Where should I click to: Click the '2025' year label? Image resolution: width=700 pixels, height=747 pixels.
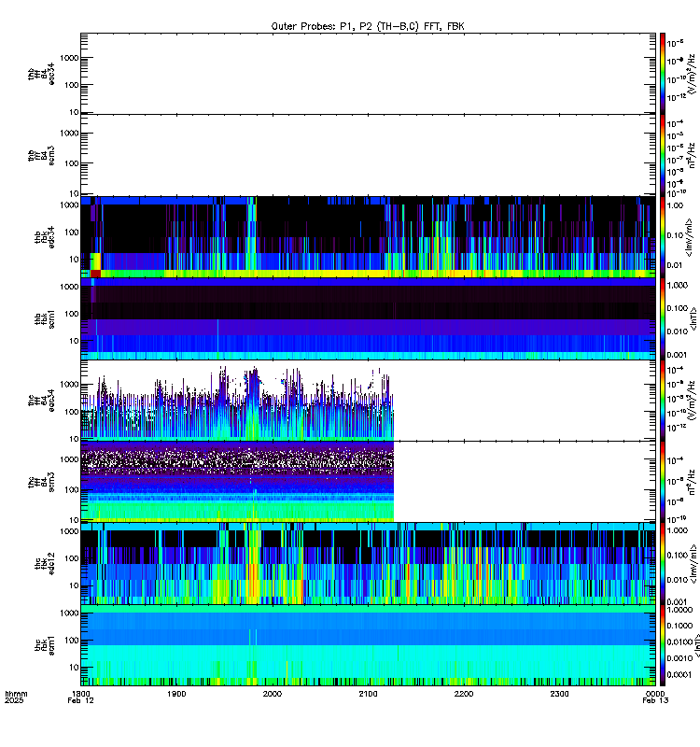tap(14, 700)
